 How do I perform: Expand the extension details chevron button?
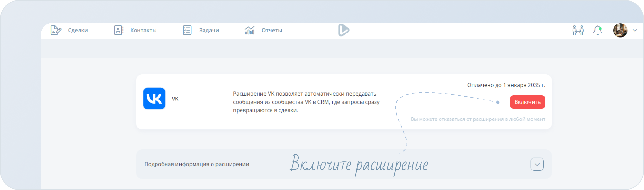pos(537,164)
